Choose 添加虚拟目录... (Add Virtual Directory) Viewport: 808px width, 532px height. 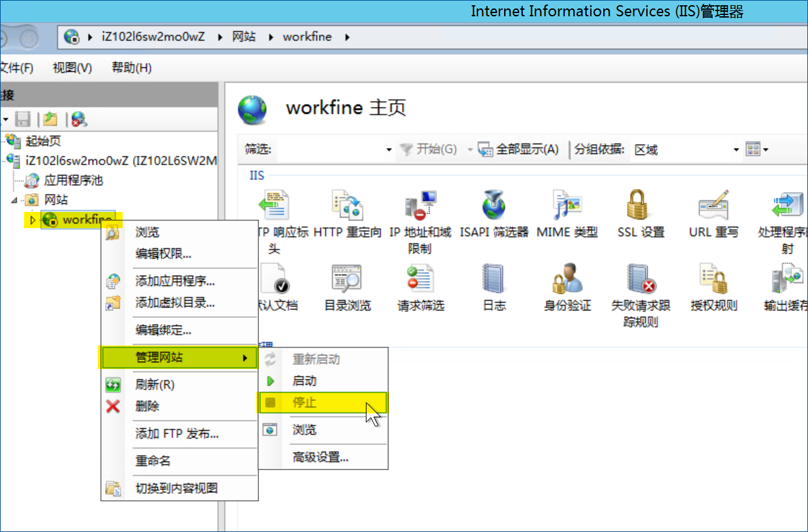click(x=179, y=303)
